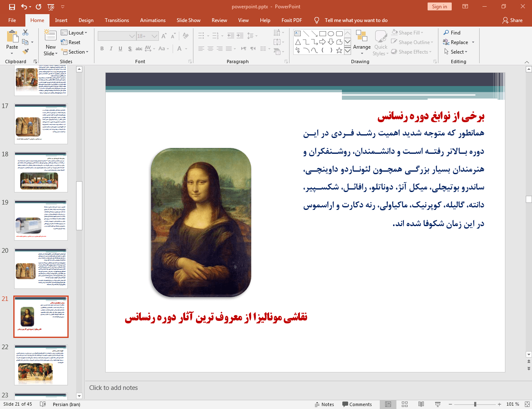This screenshot has width=532, height=409.
Task: Open the Select dropdown in Editing
Action: pos(455,52)
